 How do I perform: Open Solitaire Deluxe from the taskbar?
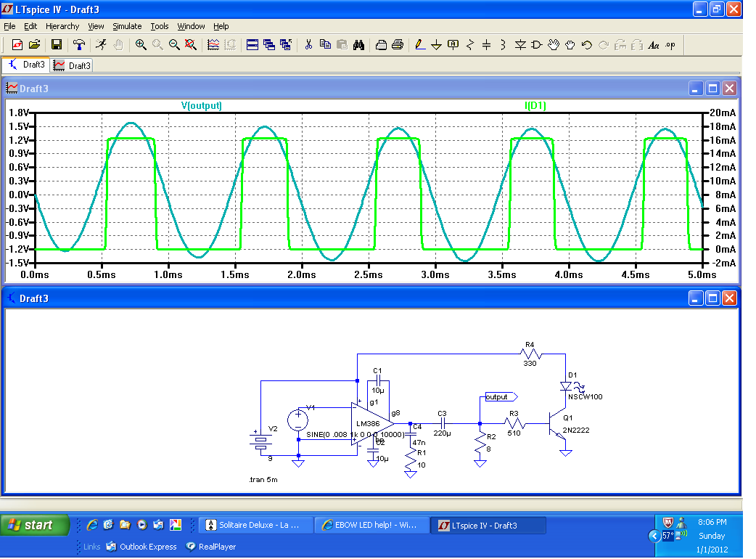pos(255,525)
